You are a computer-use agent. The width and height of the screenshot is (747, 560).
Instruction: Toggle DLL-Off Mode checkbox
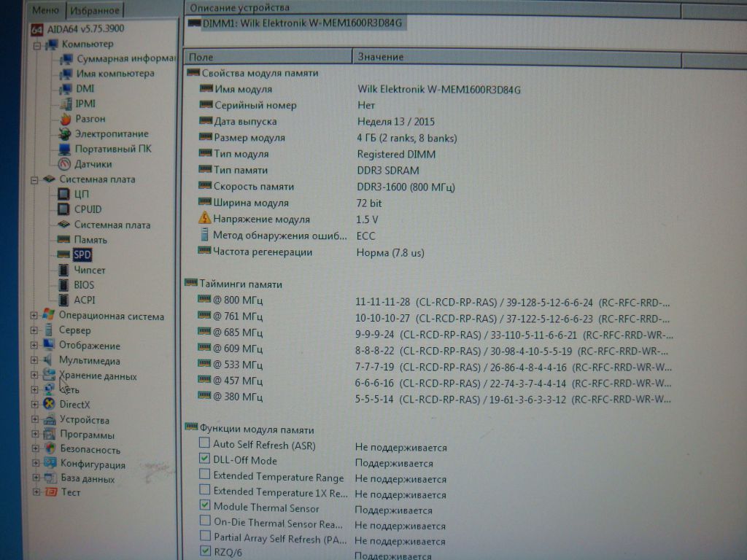[204, 459]
